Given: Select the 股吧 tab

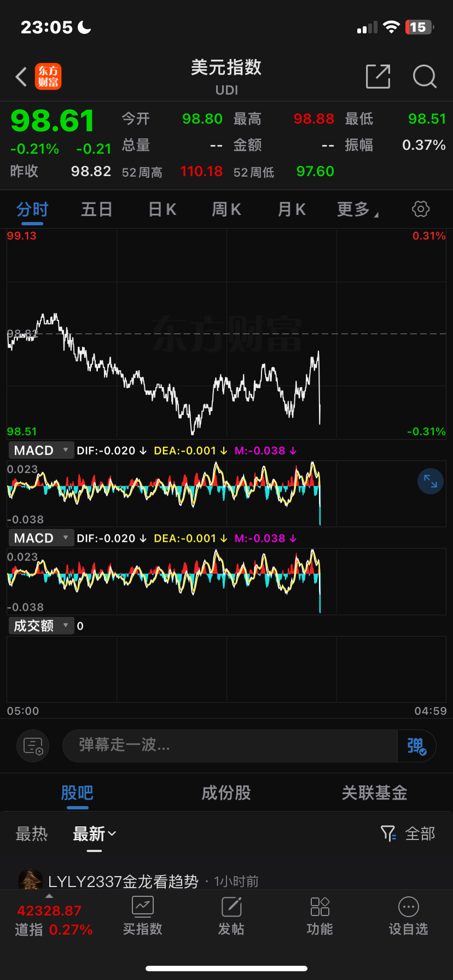Looking at the screenshot, I should coord(77,792).
